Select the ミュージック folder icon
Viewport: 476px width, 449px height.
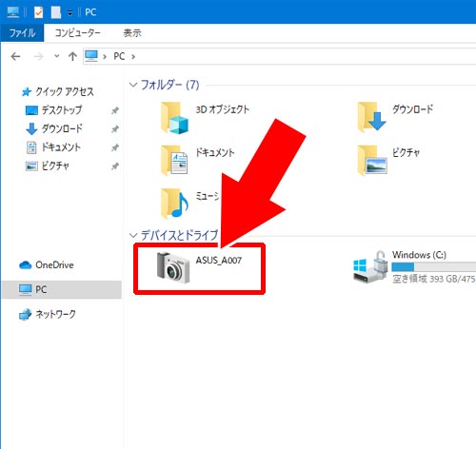174,204
